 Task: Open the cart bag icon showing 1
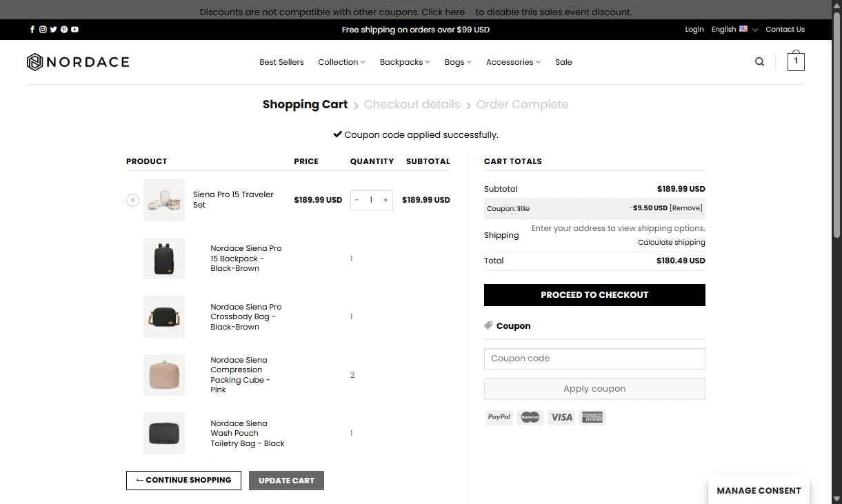pyautogui.click(x=796, y=61)
